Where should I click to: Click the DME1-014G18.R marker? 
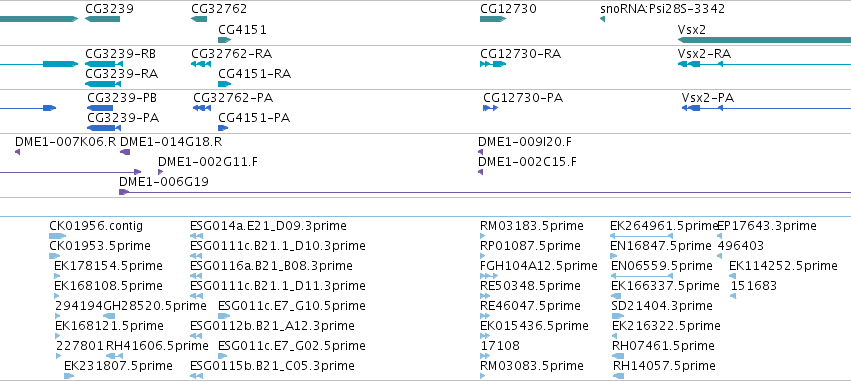125,152
